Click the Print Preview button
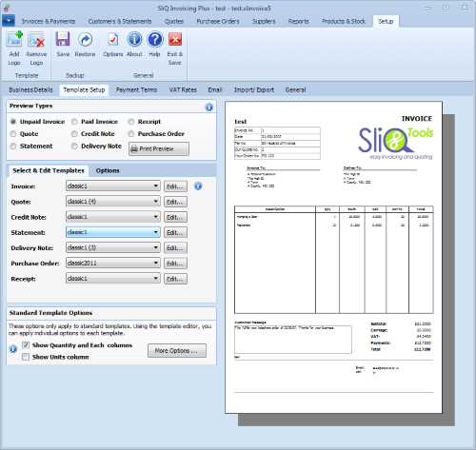The height and width of the screenshot is (450, 476). coord(159,148)
